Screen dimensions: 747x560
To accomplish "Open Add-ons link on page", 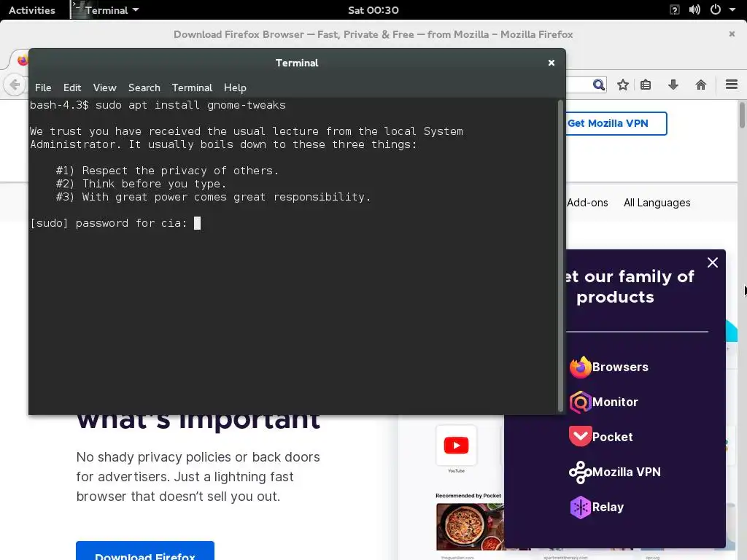I will pos(587,203).
